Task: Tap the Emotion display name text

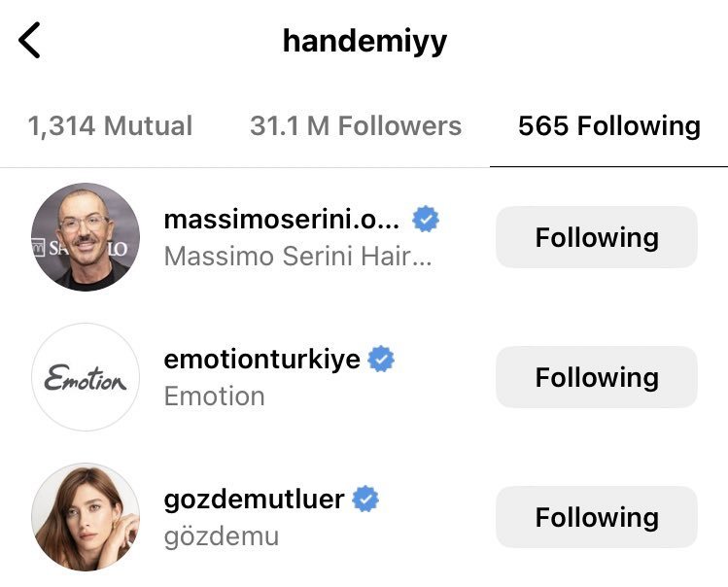Action: click(x=214, y=397)
